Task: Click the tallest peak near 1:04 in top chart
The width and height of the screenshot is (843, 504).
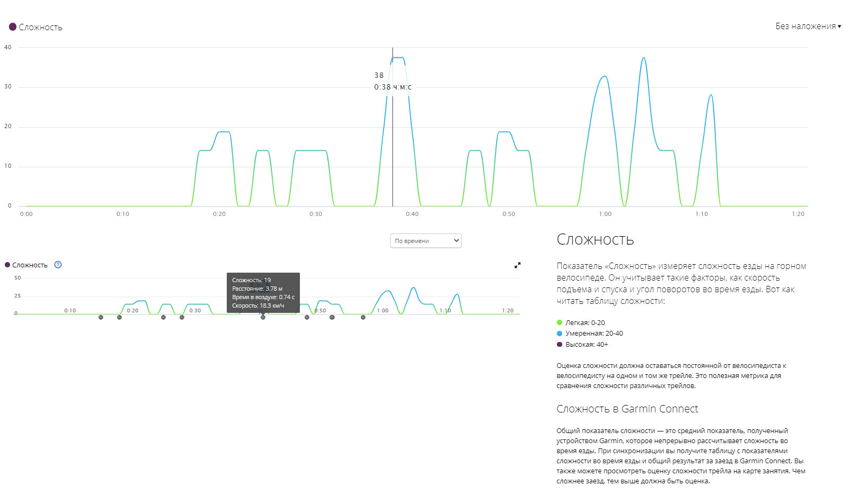Action: coord(643,58)
